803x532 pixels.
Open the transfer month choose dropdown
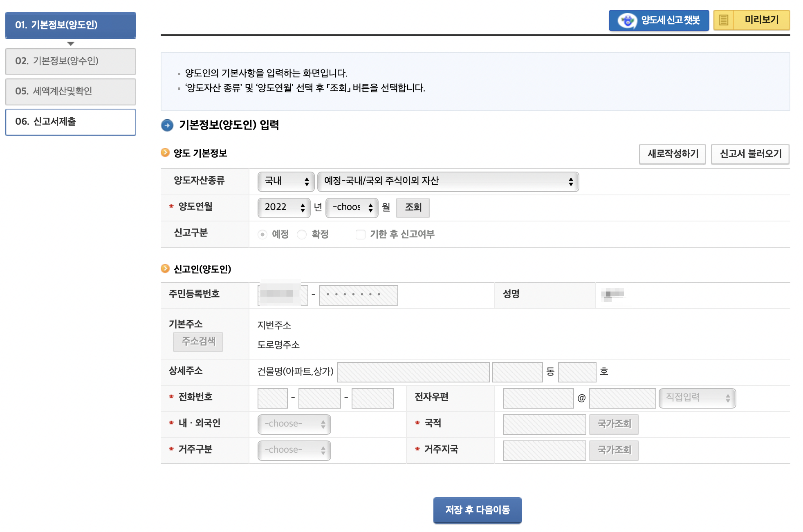coord(352,208)
